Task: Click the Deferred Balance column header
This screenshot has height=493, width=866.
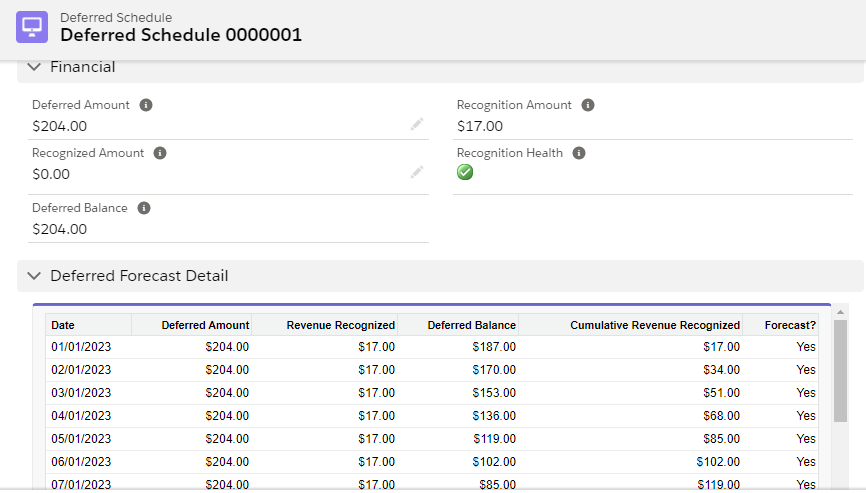Action: [471, 325]
